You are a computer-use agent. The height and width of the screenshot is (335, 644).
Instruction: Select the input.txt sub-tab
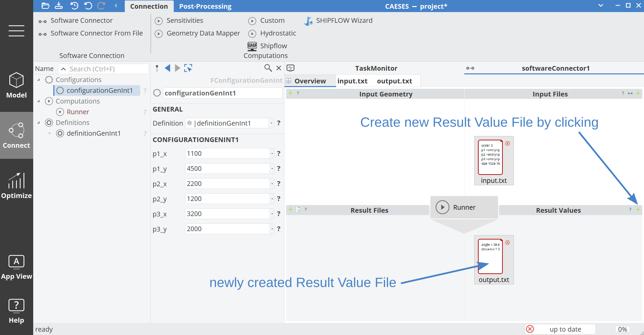pos(353,81)
